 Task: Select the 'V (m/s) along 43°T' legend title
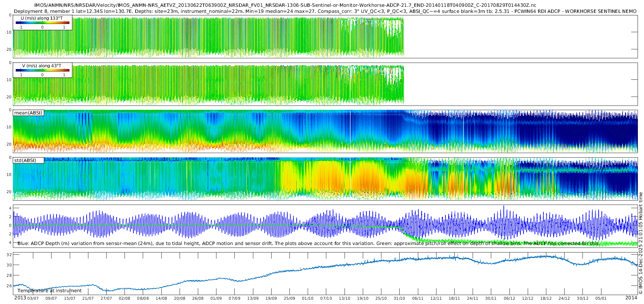click(x=42, y=66)
